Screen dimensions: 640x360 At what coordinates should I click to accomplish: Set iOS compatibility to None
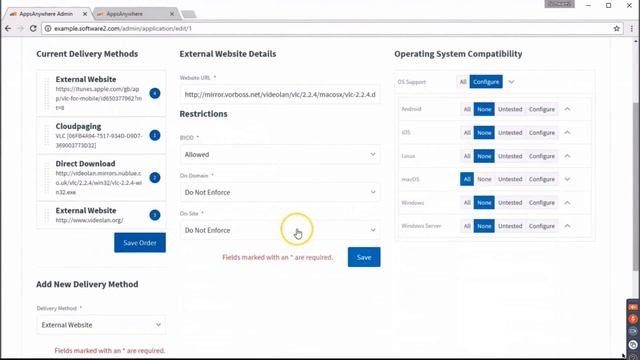[x=484, y=133]
